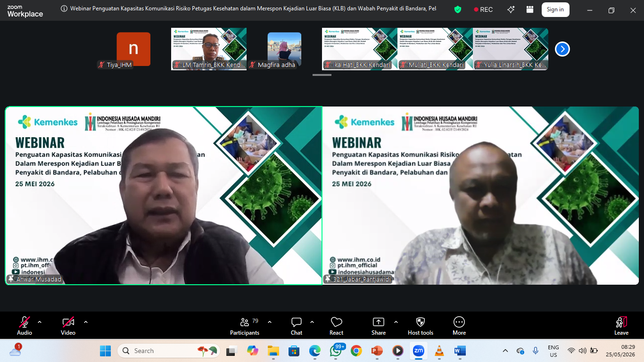Open the More options menu
The height and width of the screenshot is (362, 644).
click(459, 326)
